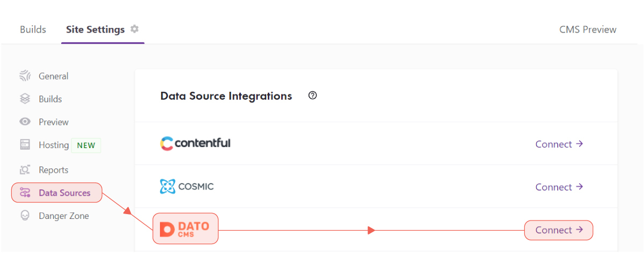Image resolution: width=644 pixels, height=264 pixels.
Task: Open the Site Settings tab
Action: pyautogui.click(x=96, y=30)
